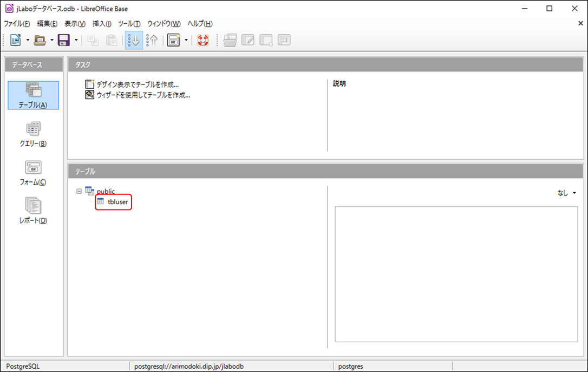Click the Open database object toolbar icon

pyautogui.click(x=230, y=40)
